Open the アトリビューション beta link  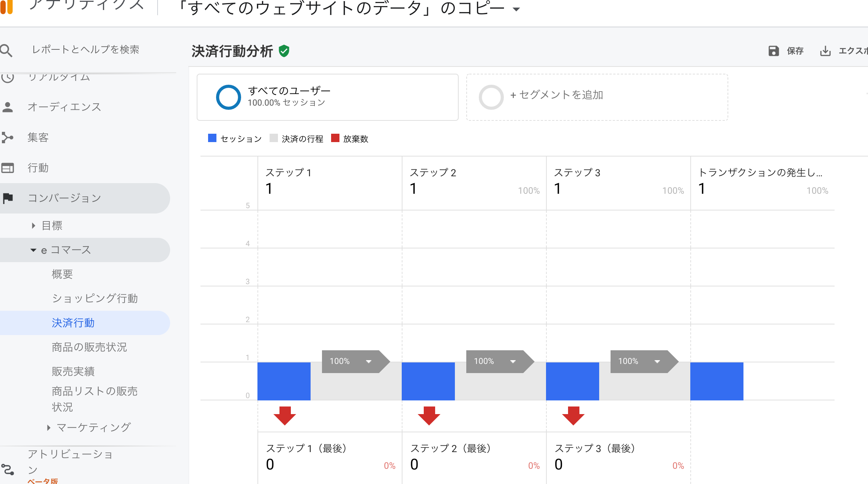69,460
